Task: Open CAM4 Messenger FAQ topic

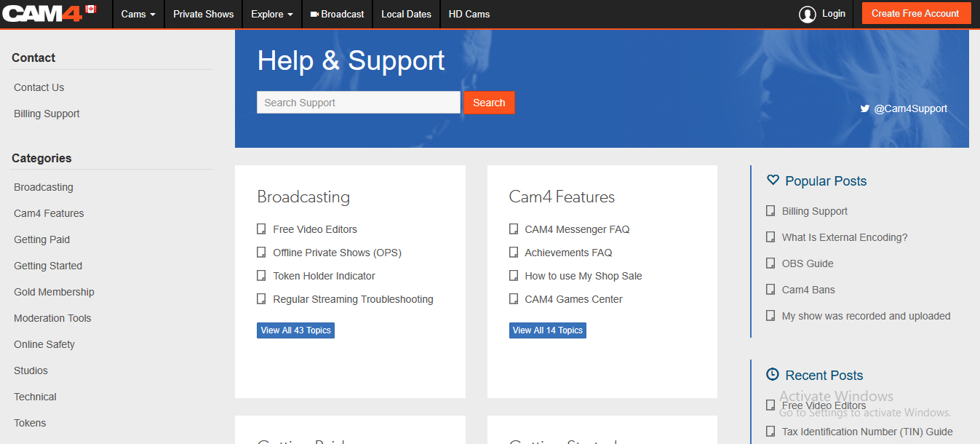Action: 577,229
